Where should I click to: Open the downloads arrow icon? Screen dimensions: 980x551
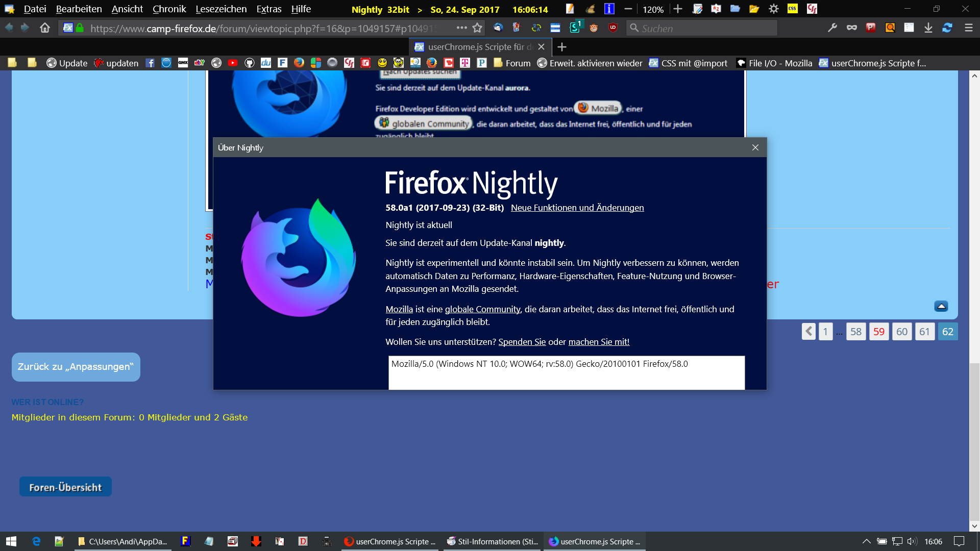(x=928, y=28)
